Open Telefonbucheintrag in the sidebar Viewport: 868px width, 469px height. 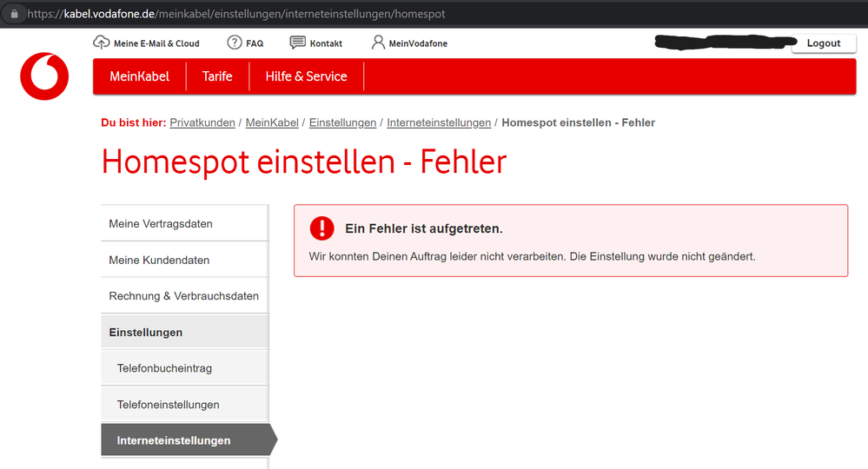coord(185,367)
